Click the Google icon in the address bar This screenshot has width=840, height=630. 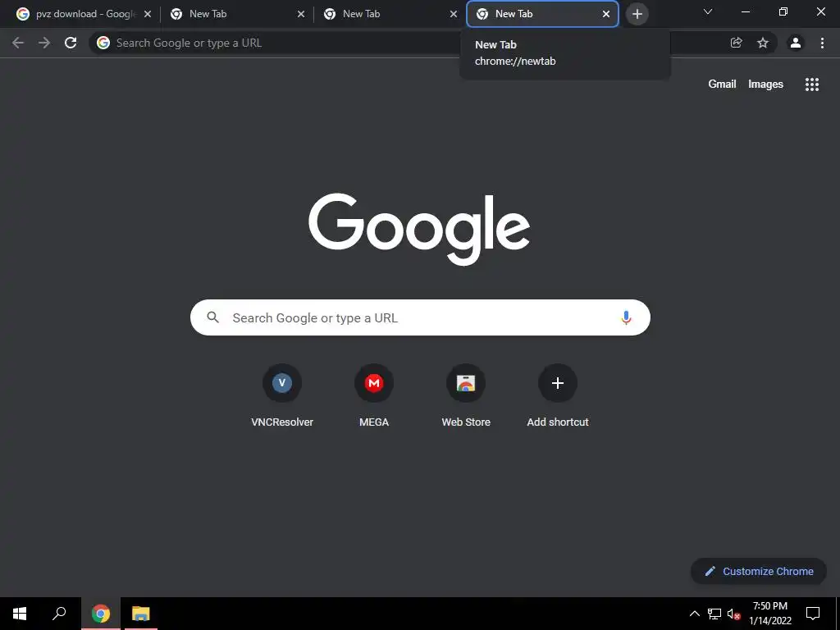[x=103, y=43]
